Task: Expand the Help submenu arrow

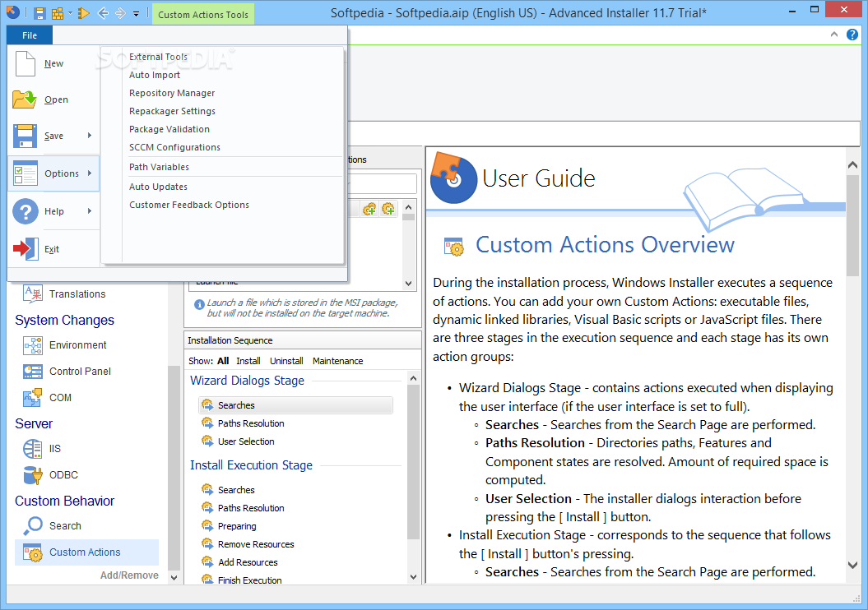Action: [90, 210]
